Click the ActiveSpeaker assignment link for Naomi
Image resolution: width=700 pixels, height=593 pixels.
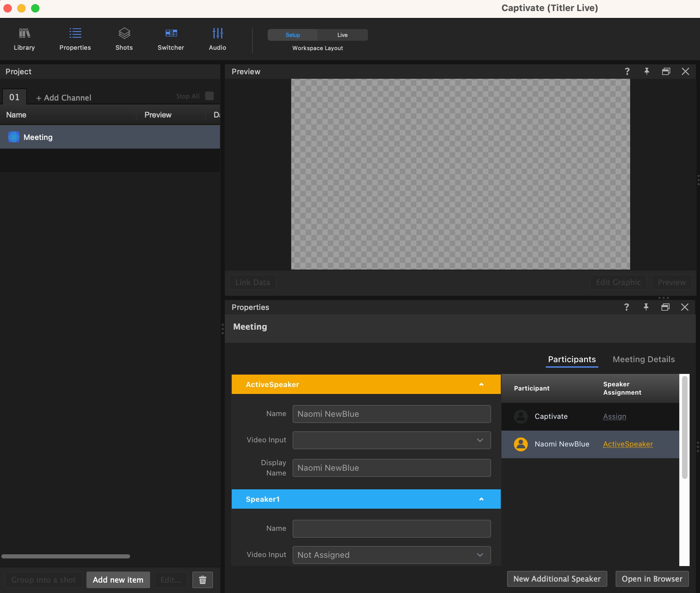click(628, 444)
